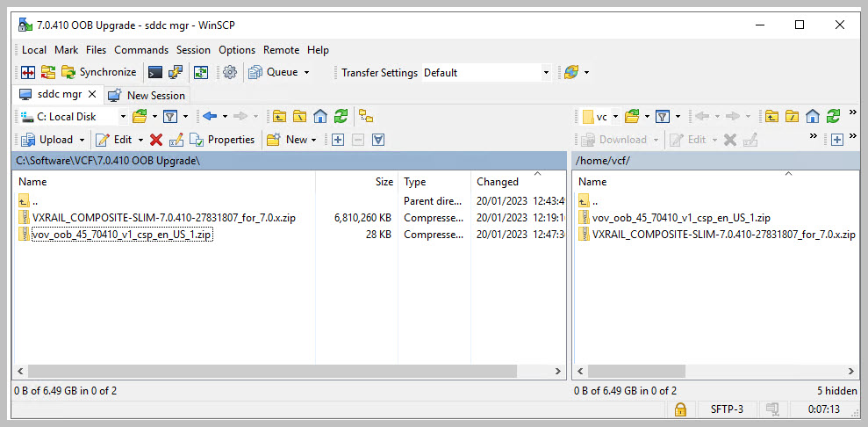Open terminal console icon in toolbar
The height and width of the screenshot is (427, 868).
[155, 73]
